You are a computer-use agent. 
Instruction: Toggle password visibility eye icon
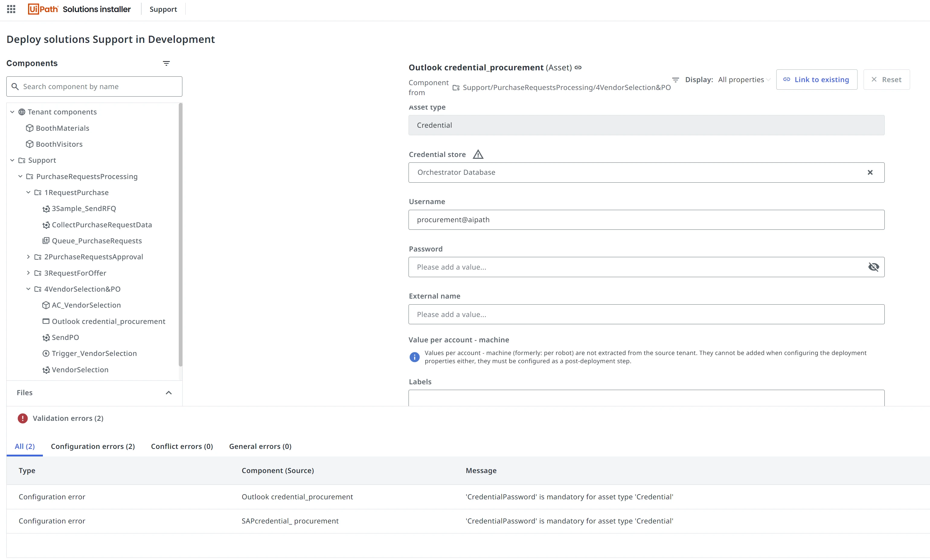[873, 267]
